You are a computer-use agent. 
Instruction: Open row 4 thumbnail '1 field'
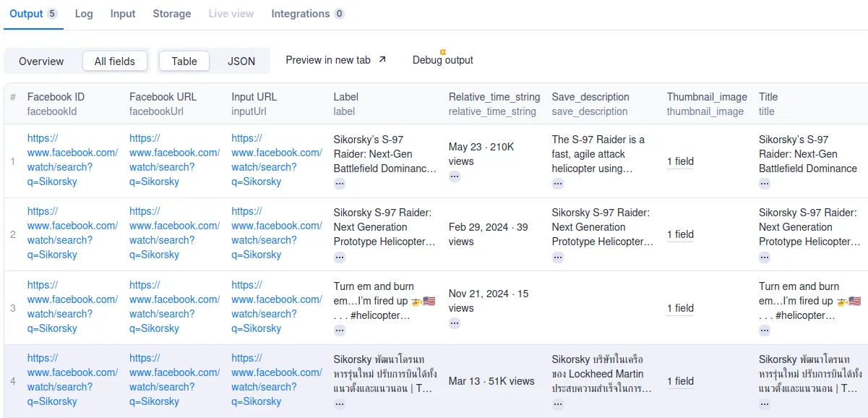680,381
